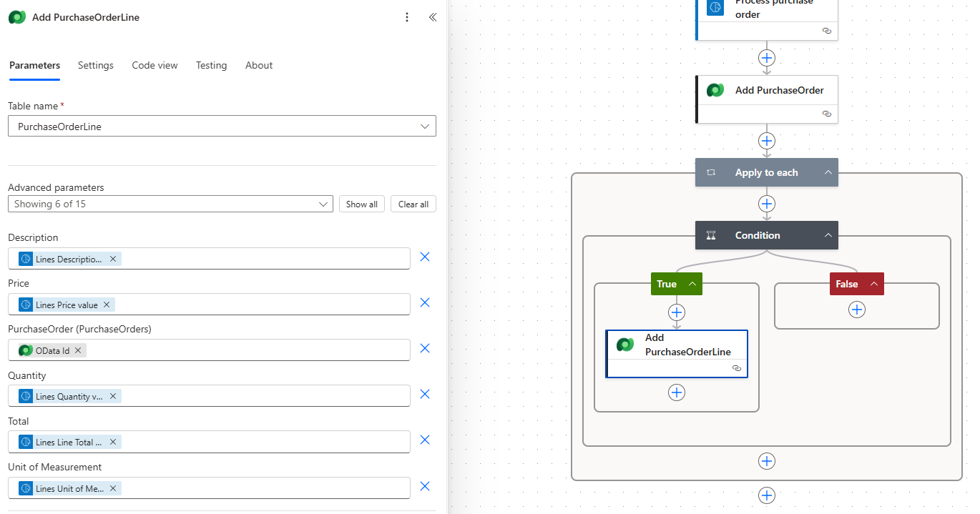Remove the Lines Description dynamic content pill
The height and width of the screenshot is (514, 980).
[x=113, y=258]
